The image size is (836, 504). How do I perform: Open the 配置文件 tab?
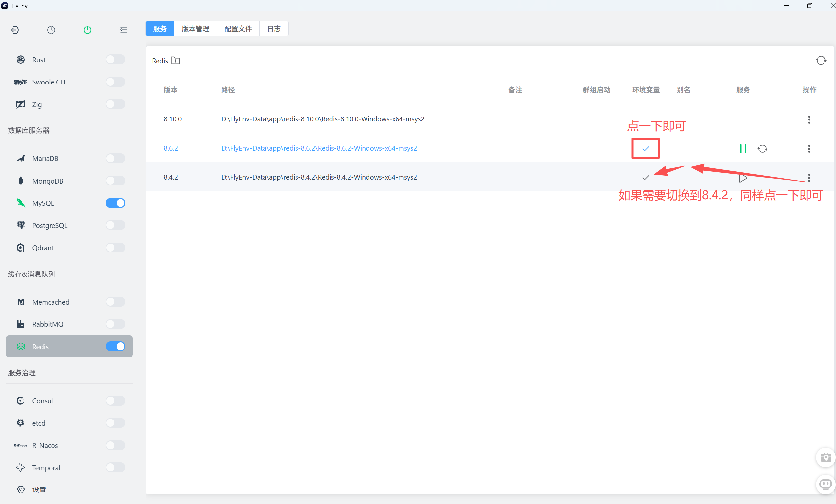click(x=238, y=28)
